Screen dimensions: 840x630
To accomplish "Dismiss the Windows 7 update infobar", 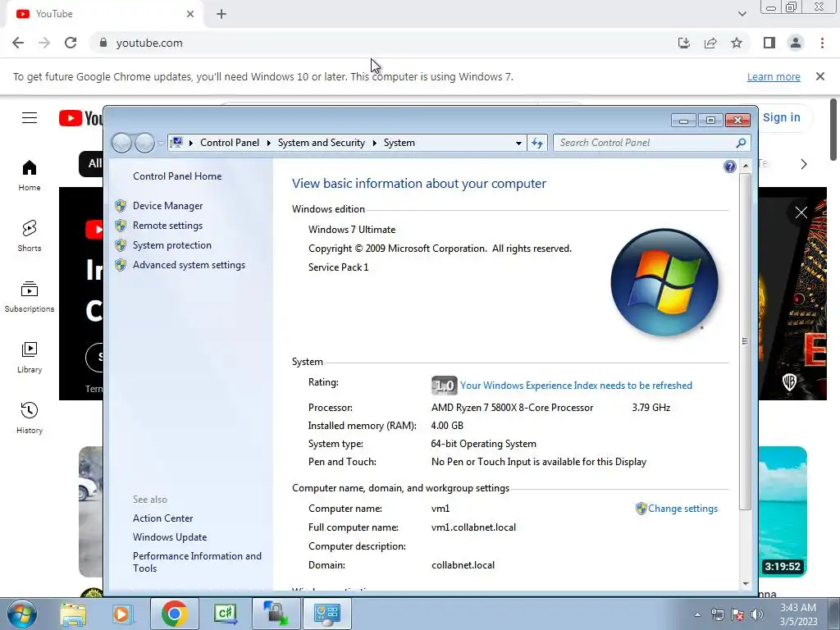I will [820, 76].
